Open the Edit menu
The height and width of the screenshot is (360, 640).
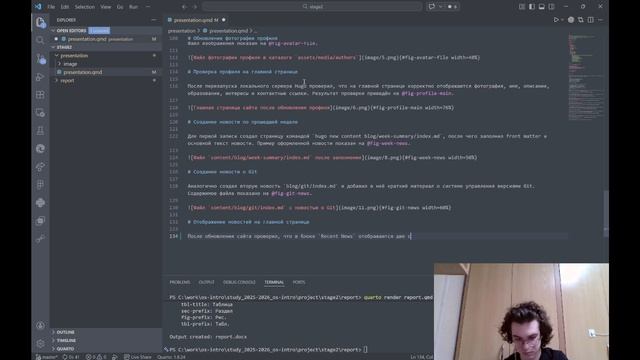tap(64, 7)
